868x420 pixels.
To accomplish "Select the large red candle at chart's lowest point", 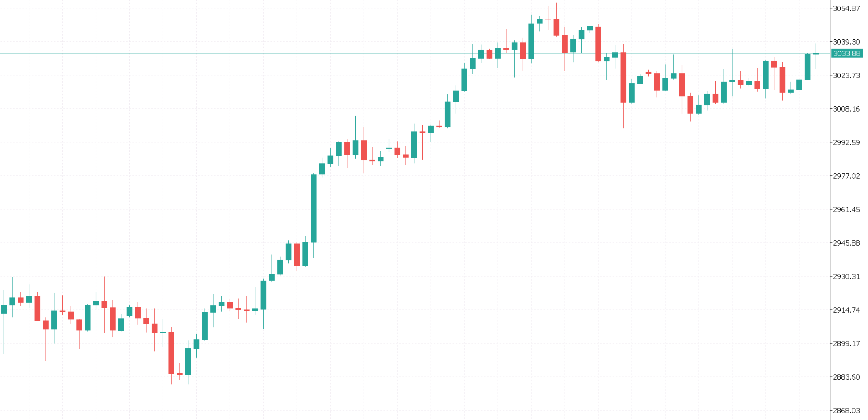I will [x=172, y=352].
